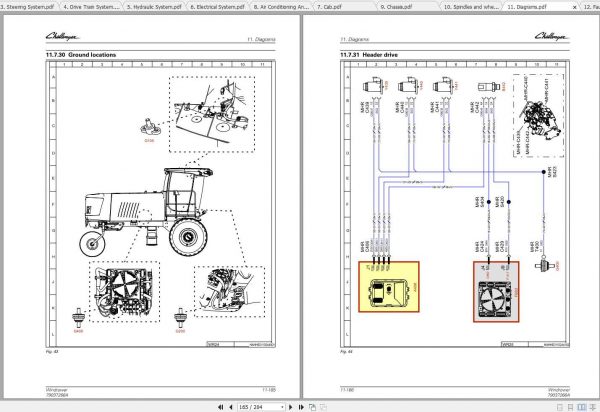600x412 pixels.
Task: Click the windrower machine illustration
Action: pyautogui.click(x=147, y=212)
